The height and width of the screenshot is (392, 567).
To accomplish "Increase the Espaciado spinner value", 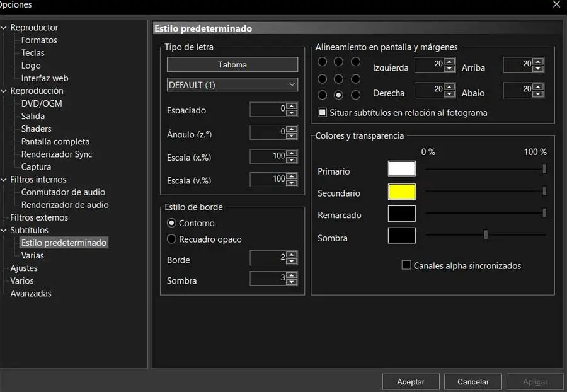I will (x=292, y=107).
